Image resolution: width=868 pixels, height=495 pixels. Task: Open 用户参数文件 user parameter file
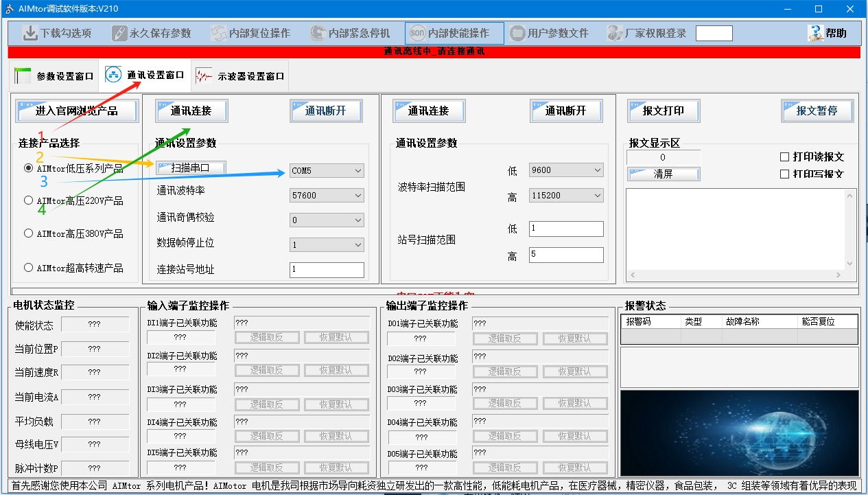click(x=517, y=33)
